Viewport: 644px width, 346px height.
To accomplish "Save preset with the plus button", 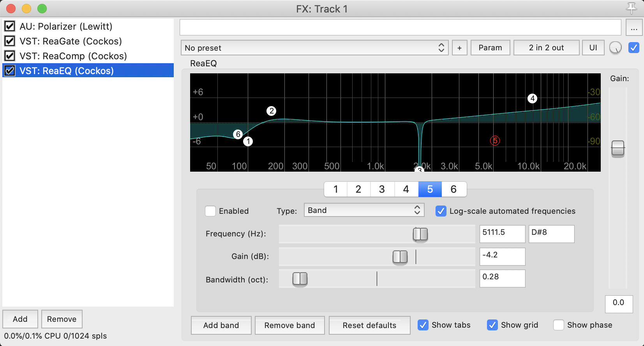I will click(x=459, y=48).
